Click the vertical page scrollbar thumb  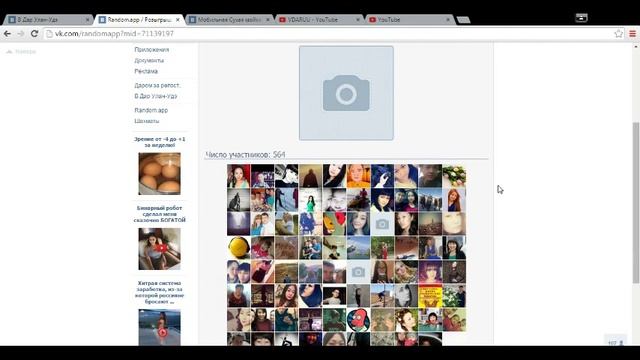pyautogui.click(x=636, y=202)
